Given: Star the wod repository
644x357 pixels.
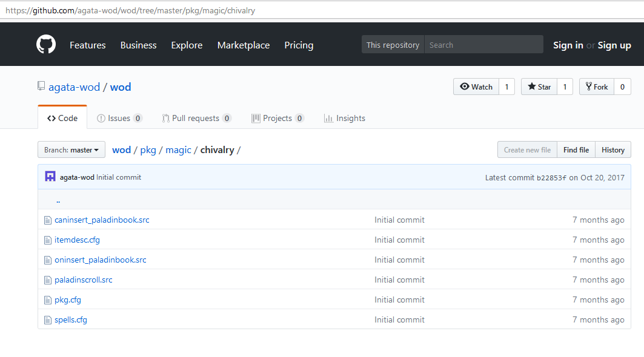Looking at the screenshot, I should [x=539, y=87].
